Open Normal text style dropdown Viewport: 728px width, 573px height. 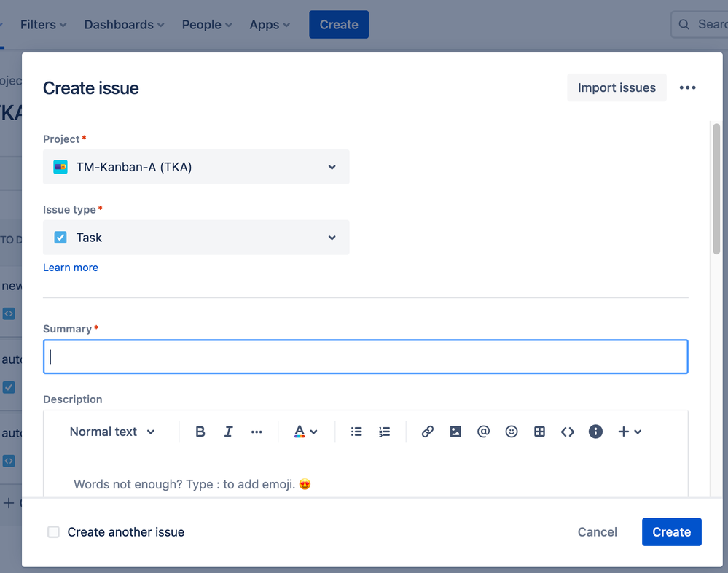112,432
